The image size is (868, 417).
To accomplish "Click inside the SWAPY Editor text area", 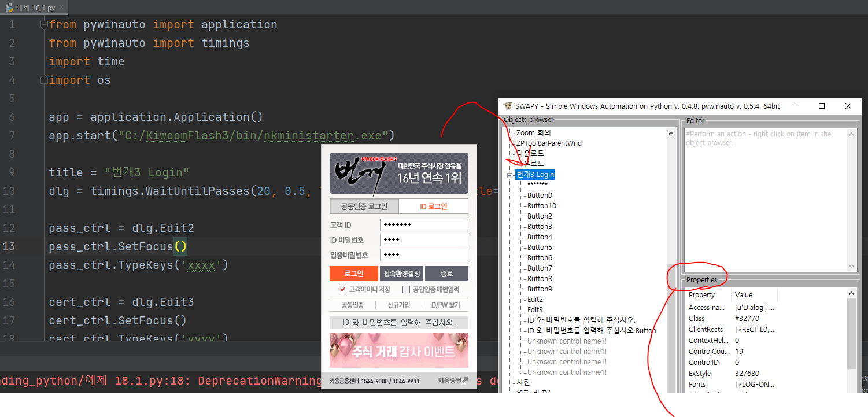I will point(766,200).
